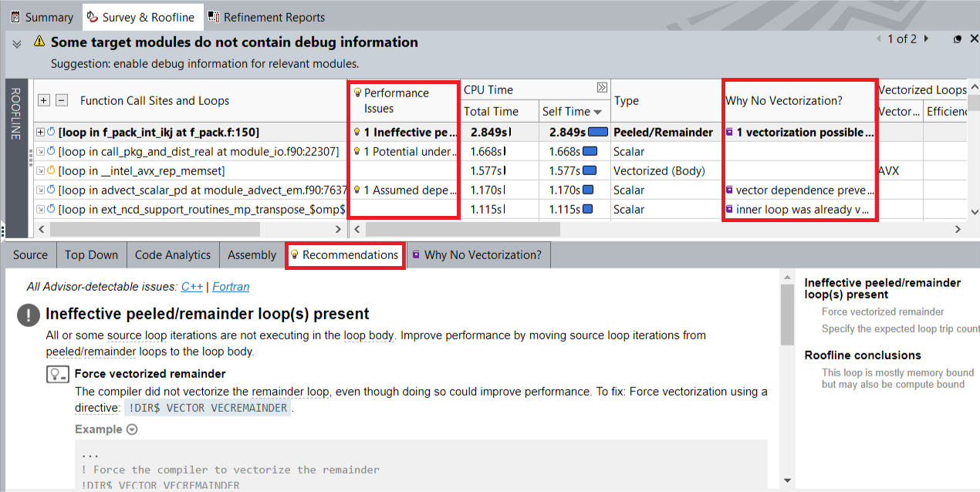Open the Code Analytics tab
Viewport: 980px width, 492px height.
(x=172, y=255)
